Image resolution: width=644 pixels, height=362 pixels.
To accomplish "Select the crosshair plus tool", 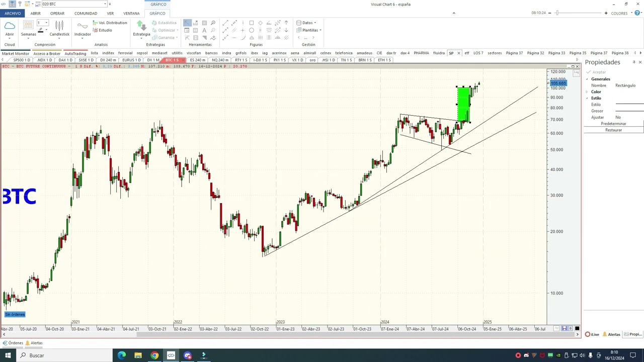I will point(243,30).
